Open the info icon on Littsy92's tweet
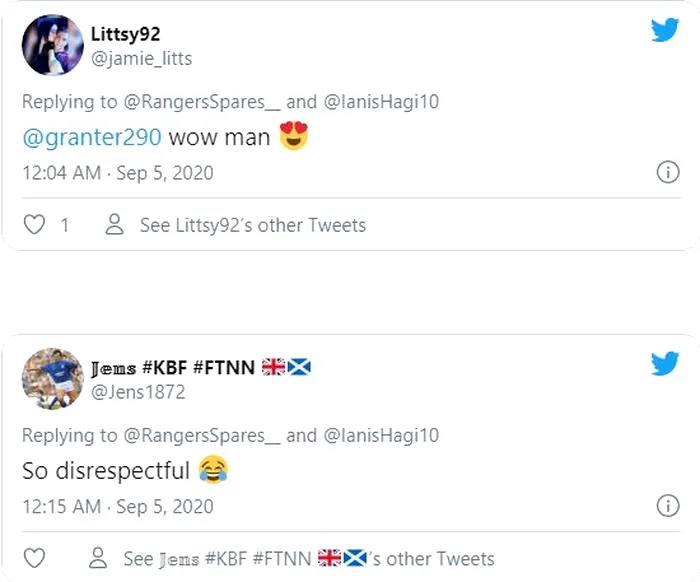This screenshot has width=700, height=582. [x=667, y=173]
